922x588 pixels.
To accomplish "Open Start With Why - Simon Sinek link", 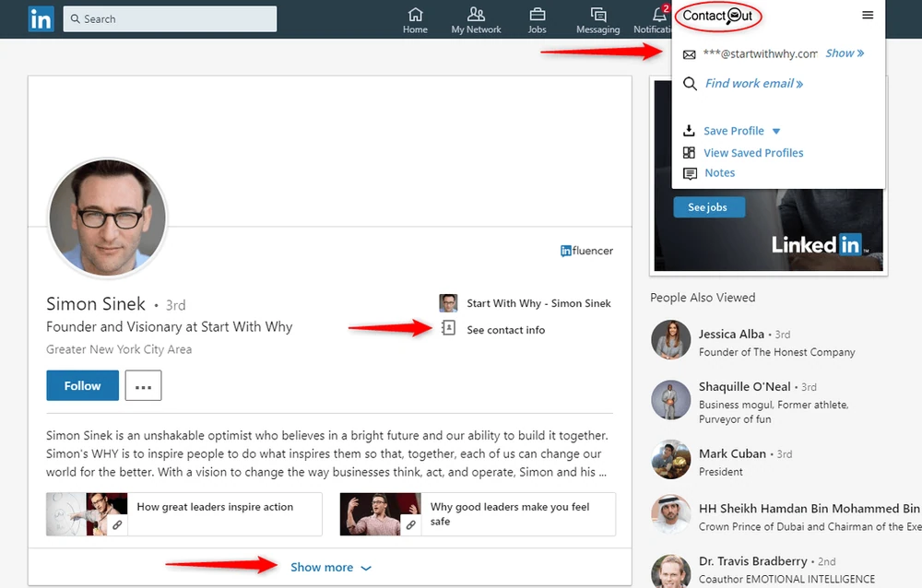I will point(538,303).
